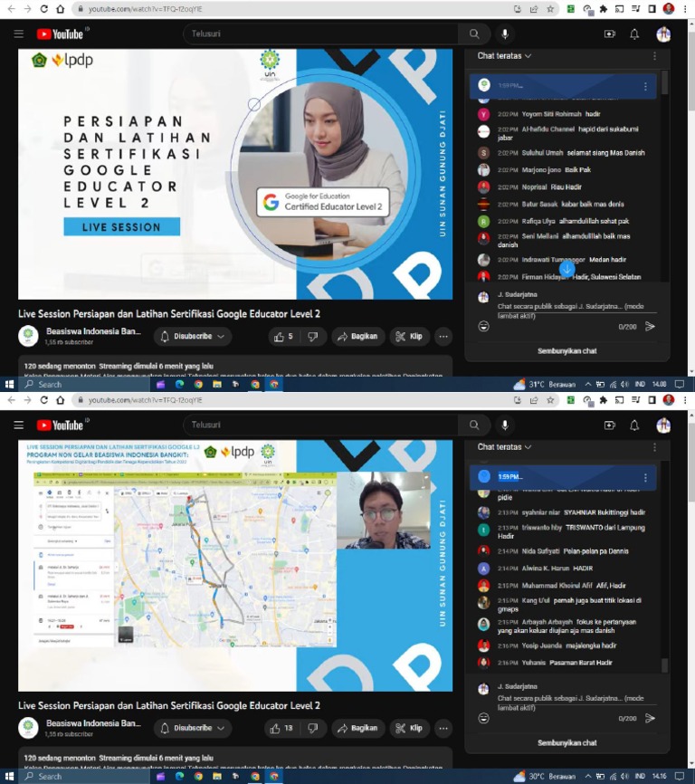Open emoji picker in the upper chat box
695x784 pixels.
pyautogui.click(x=483, y=327)
